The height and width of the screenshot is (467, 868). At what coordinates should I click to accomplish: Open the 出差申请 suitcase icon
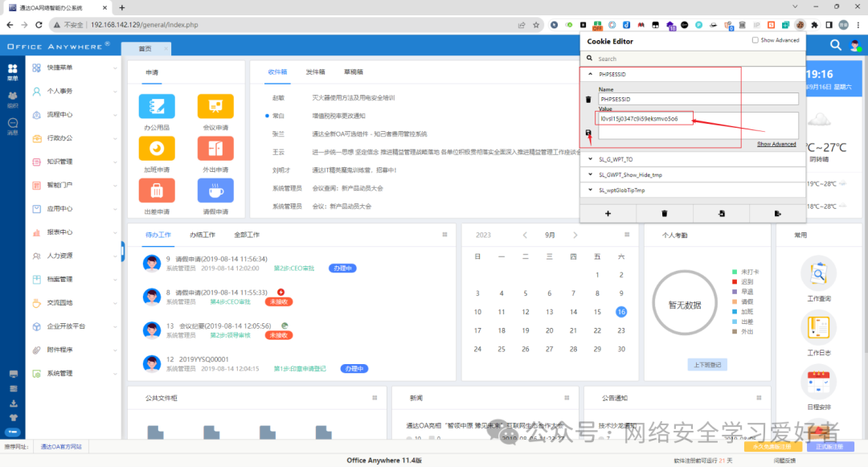(x=157, y=190)
